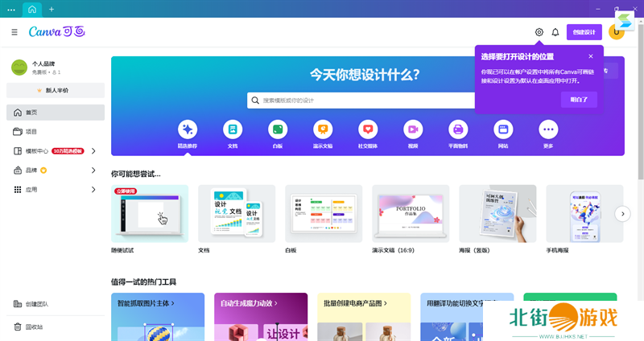Choose the 演示文稿 presentation icon

tap(323, 129)
